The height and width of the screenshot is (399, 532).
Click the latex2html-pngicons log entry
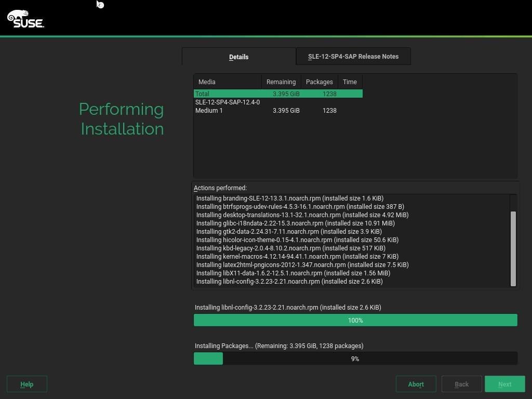302,265
